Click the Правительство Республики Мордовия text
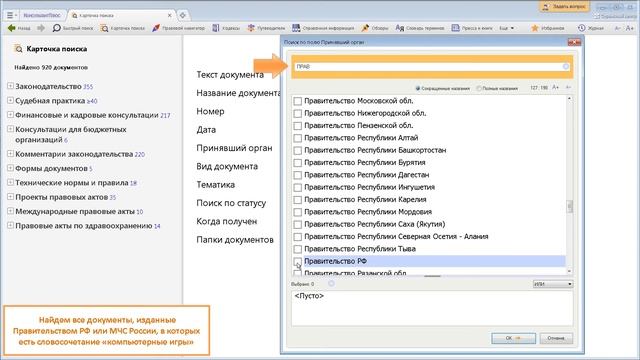Screen dimensions: 640x360 click(x=368, y=212)
